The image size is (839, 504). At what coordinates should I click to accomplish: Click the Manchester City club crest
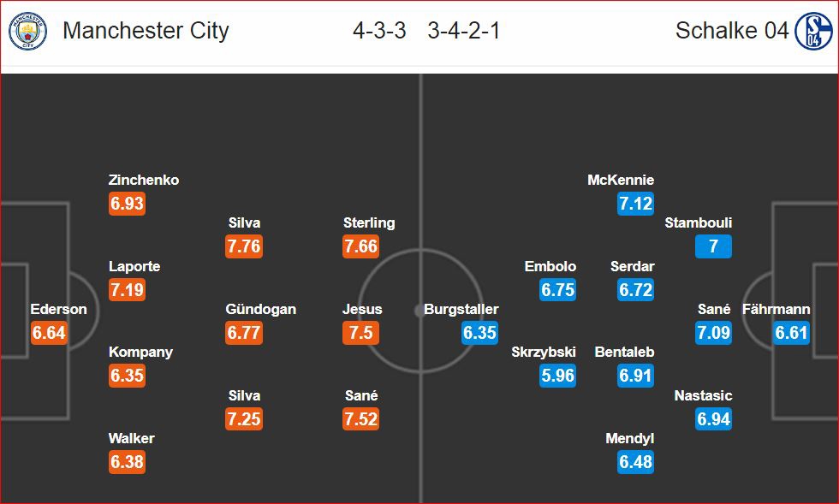point(27,31)
